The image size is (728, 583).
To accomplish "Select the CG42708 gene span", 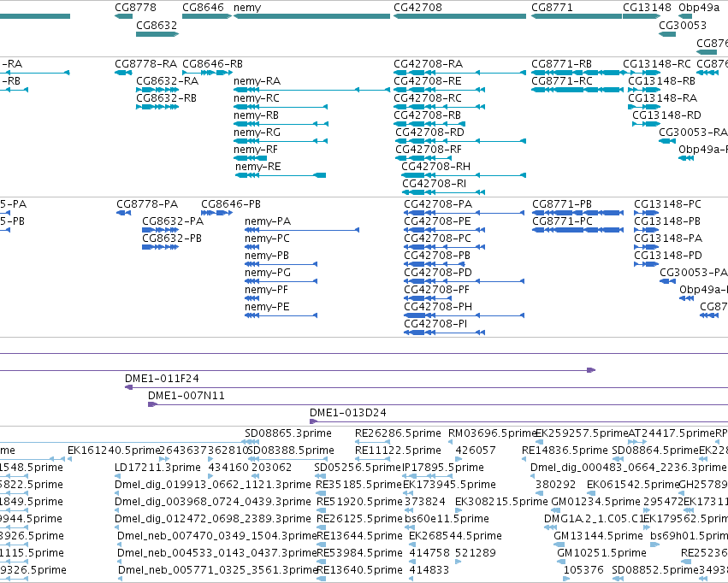I will tap(459, 16).
